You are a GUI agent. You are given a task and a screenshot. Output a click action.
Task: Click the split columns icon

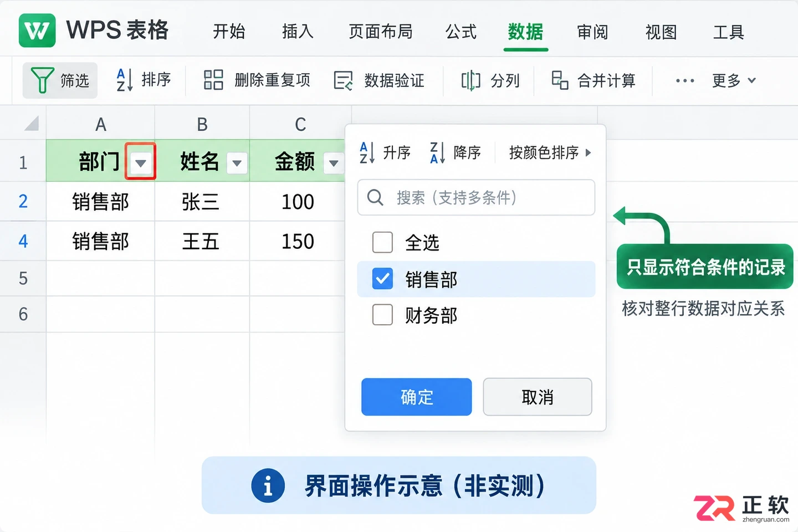point(471,80)
